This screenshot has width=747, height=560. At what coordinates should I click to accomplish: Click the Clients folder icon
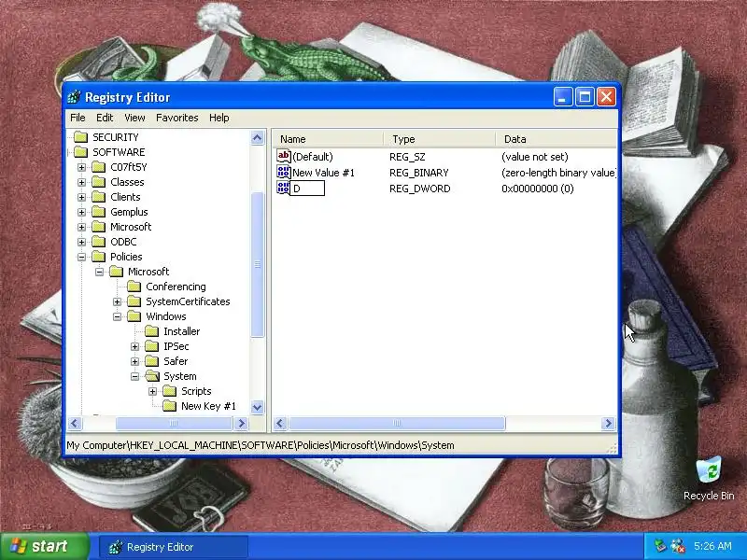point(99,197)
